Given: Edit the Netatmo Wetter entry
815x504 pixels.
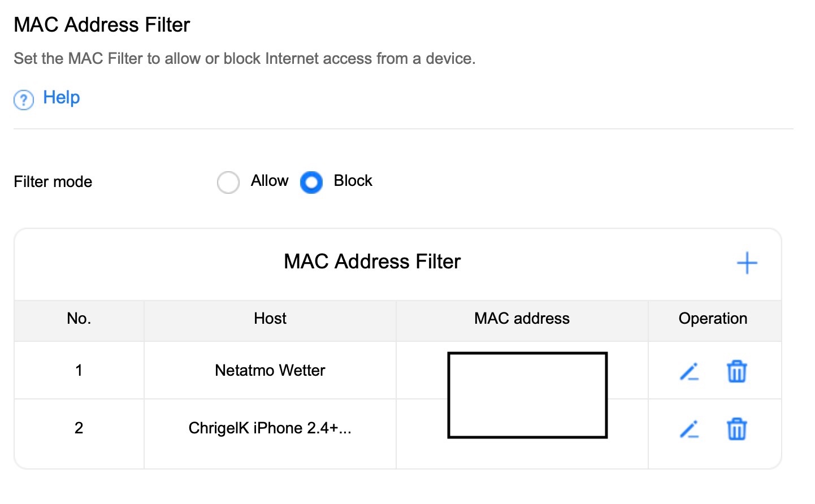Looking at the screenshot, I should coord(689,372).
